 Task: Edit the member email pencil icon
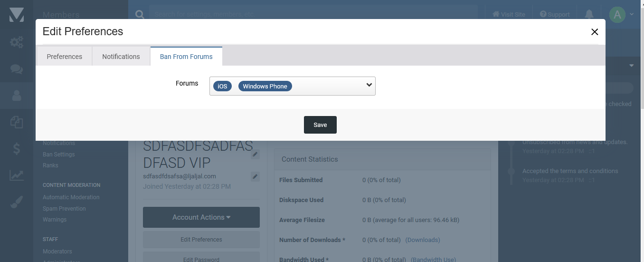pos(255,177)
